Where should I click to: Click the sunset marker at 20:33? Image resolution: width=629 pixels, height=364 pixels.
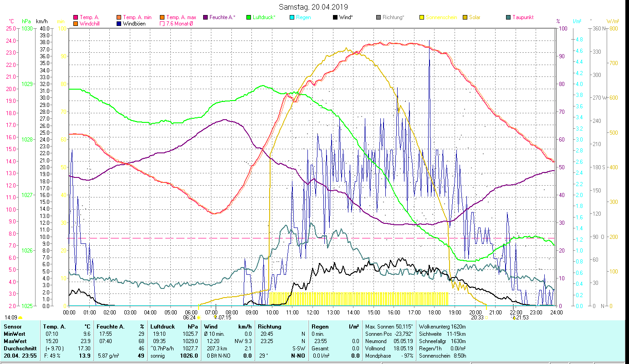pos(486,318)
